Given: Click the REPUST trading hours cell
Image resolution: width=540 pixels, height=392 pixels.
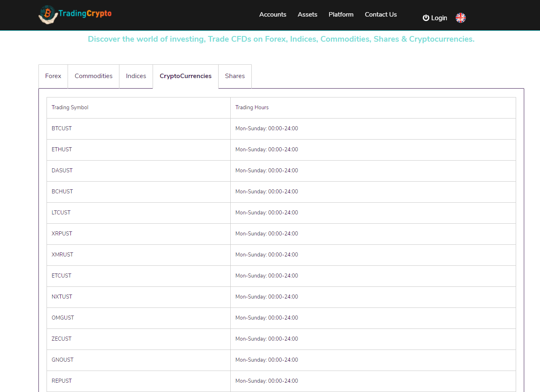Looking at the screenshot, I should [267, 381].
